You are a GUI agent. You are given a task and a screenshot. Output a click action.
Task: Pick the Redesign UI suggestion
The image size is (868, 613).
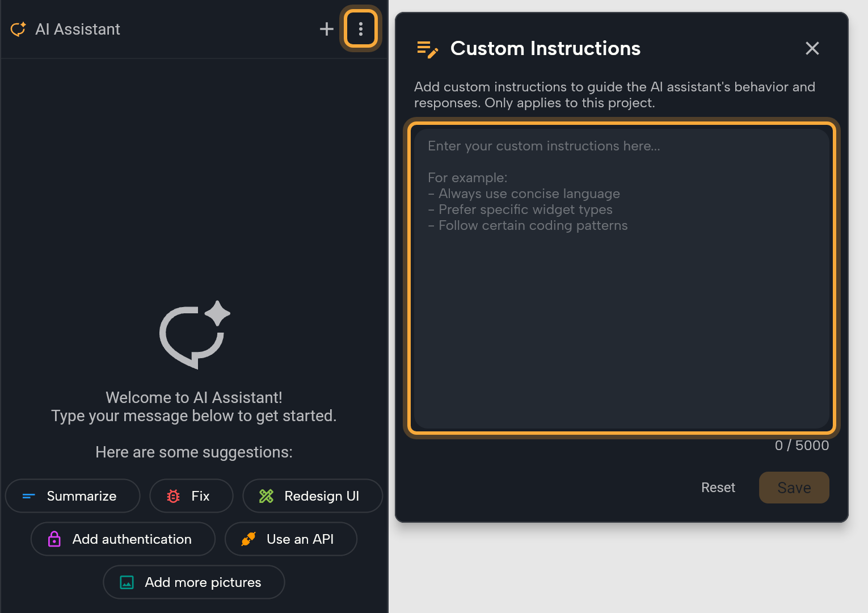pyautogui.click(x=313, y=496)
